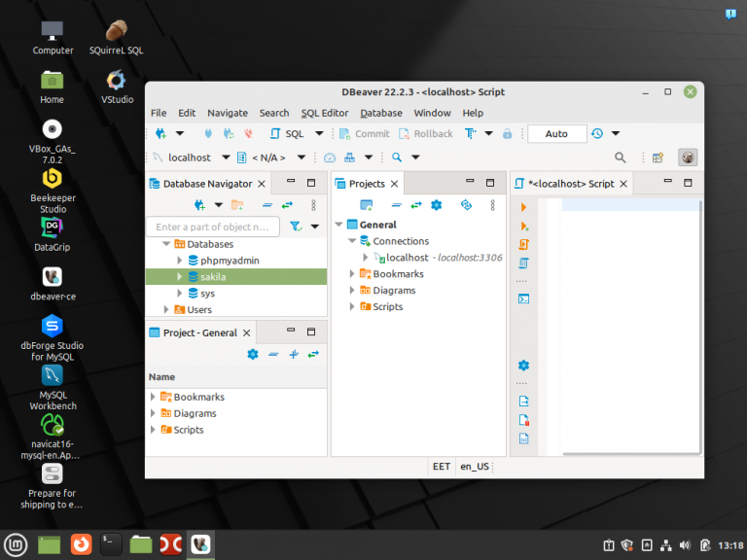Open the SQL Editor menu
This screenshot has height=560, width=747.
pyautogui.click(x=324, y=113)
